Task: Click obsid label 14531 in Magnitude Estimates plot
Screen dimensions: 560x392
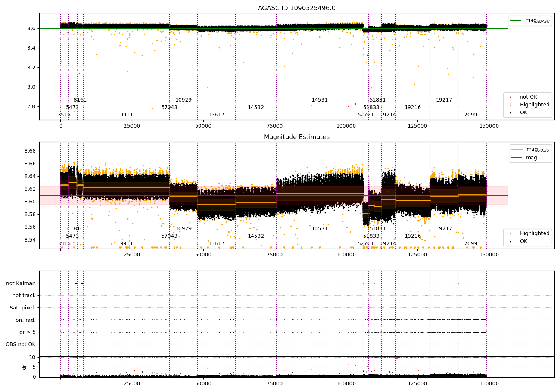Action: click(320, 229)
